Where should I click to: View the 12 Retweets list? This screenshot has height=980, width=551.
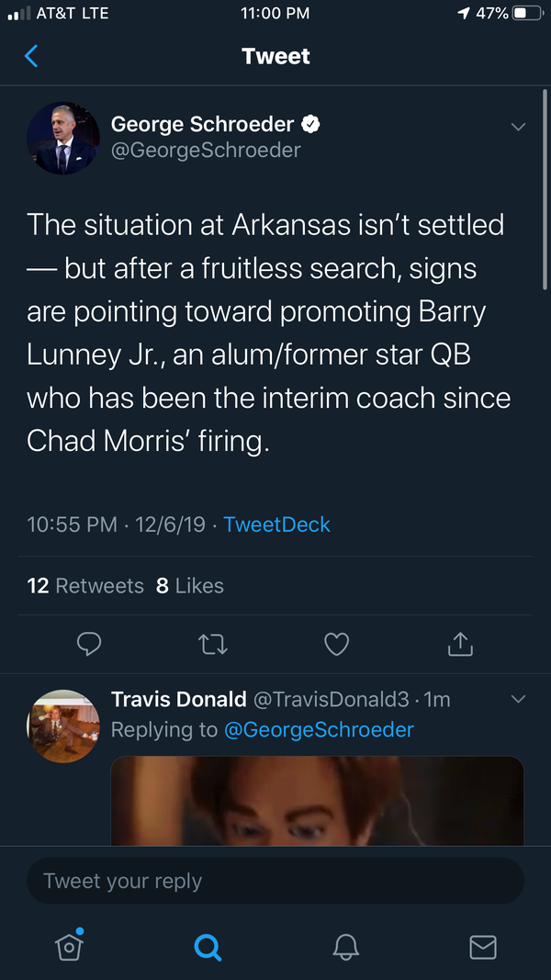[x=85, y=585]
